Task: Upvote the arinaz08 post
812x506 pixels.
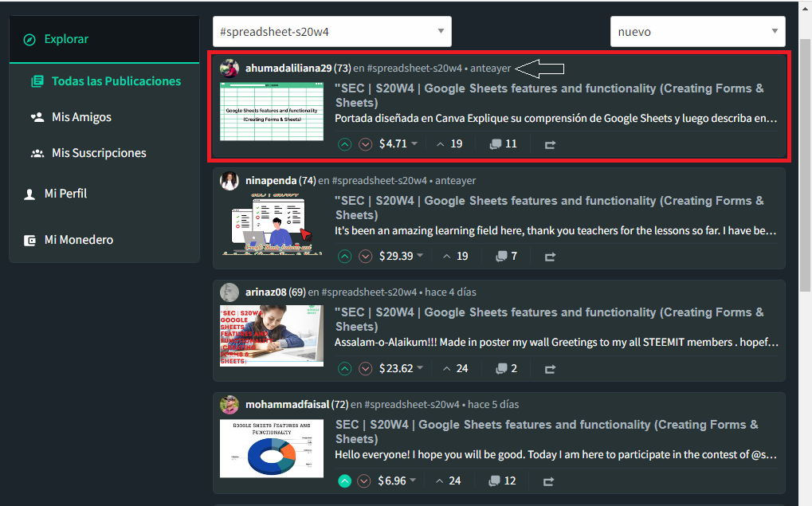Action: (344, 369)
